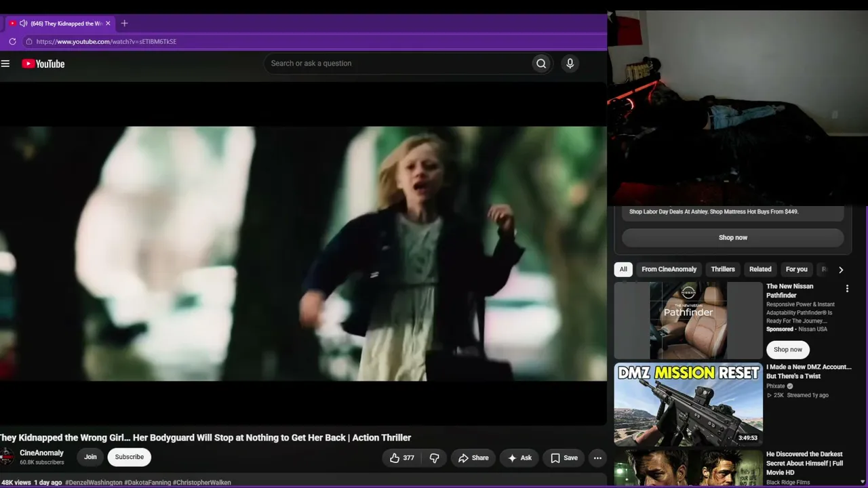
Task: Open the Phixate channel link
Action: coord(776,386)
